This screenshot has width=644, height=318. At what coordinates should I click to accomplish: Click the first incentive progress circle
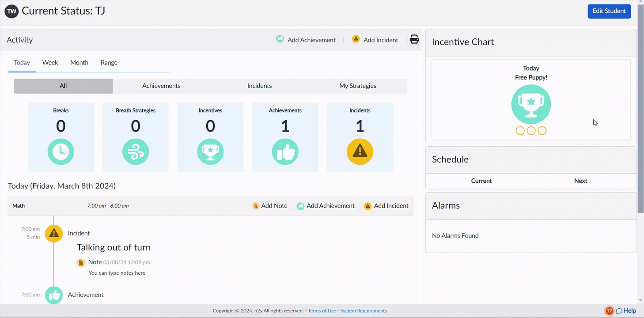pyautogui.click(x=520, y=131)
